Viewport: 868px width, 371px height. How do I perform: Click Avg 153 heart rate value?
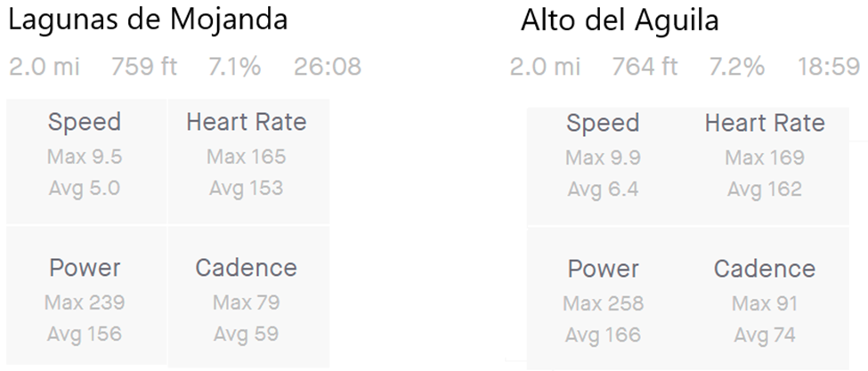click(x=247, y=189)
